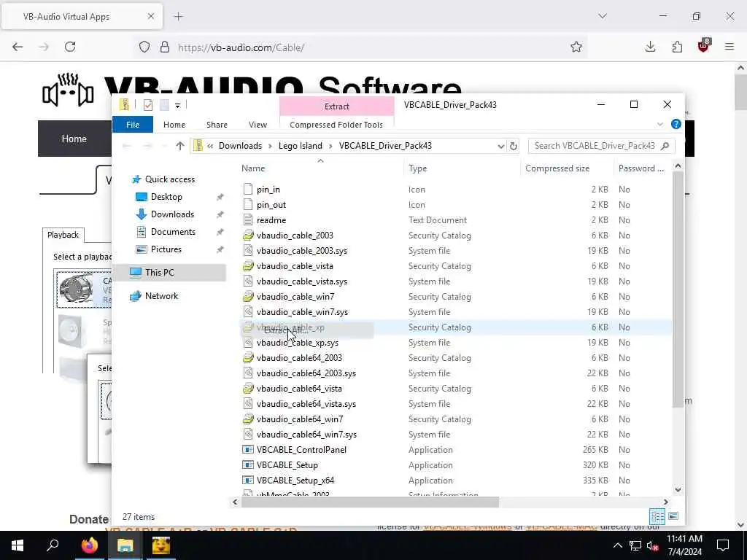The image size is (747, 560).
Task: Open Compressed Folder Tools tab
Action: click(336, 125)
